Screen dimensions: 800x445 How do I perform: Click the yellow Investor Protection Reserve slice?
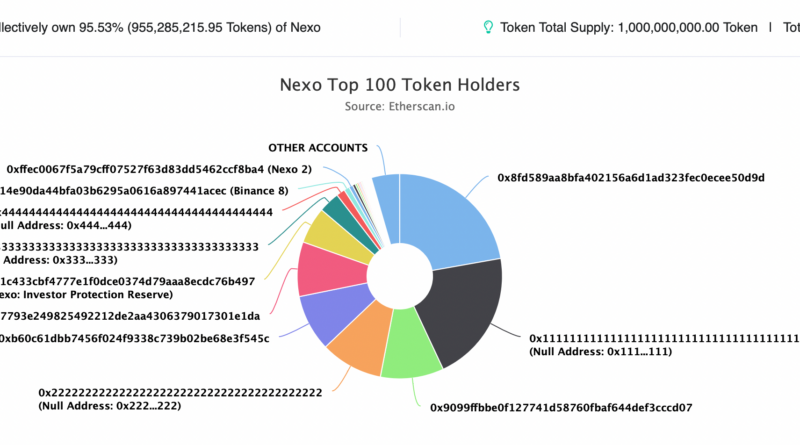coord(329,231)
